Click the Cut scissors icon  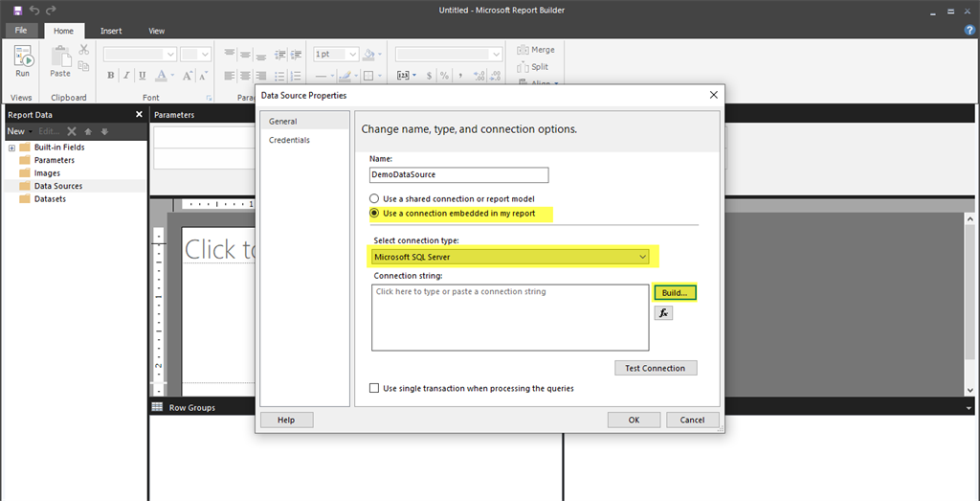point(84,50)
